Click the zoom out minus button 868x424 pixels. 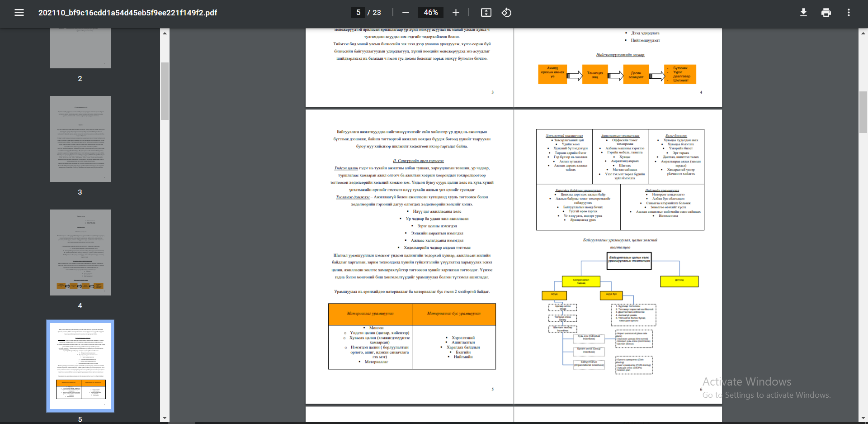tap(406, 13)
